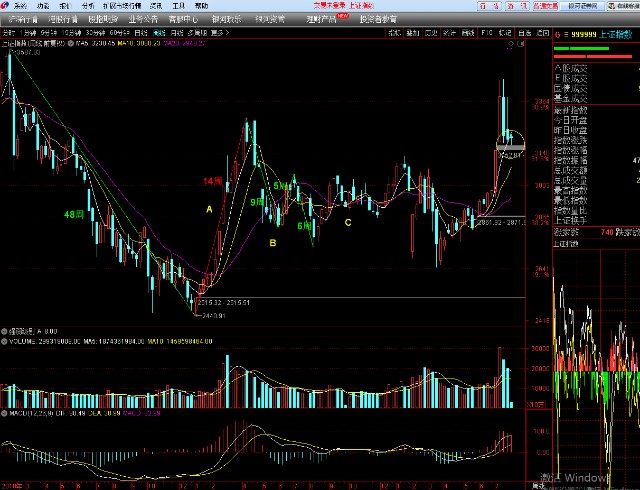The image size is (640, 490).
Task: Open the 报价 menu
Action: click(65, 6)
